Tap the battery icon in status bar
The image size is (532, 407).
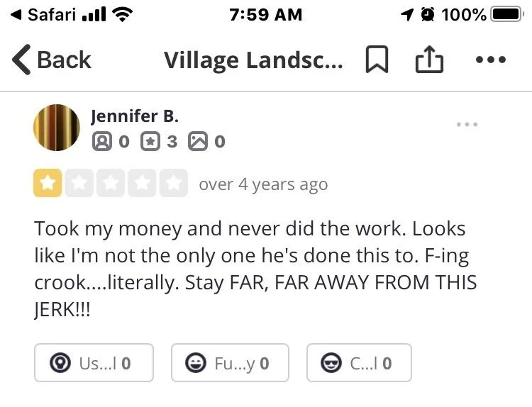click(x=506, y=14)
